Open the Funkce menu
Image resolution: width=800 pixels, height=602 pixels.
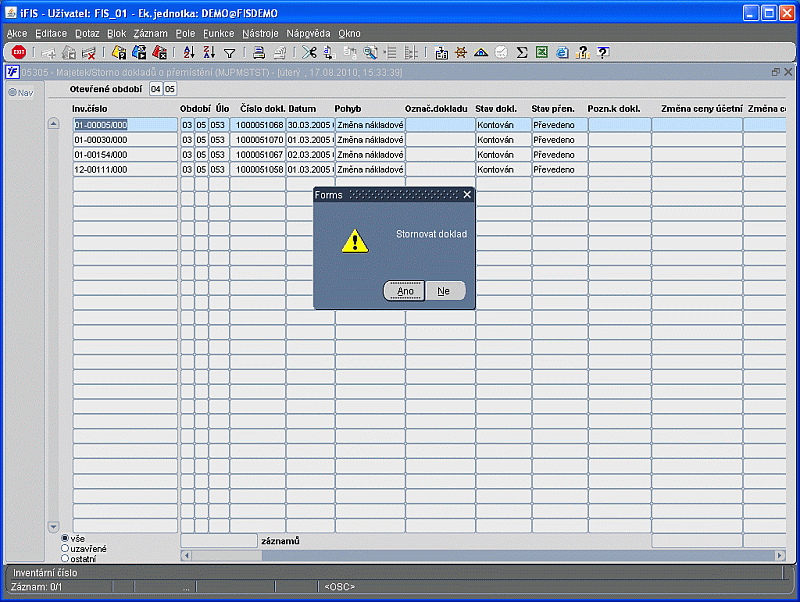pos(218,34)
